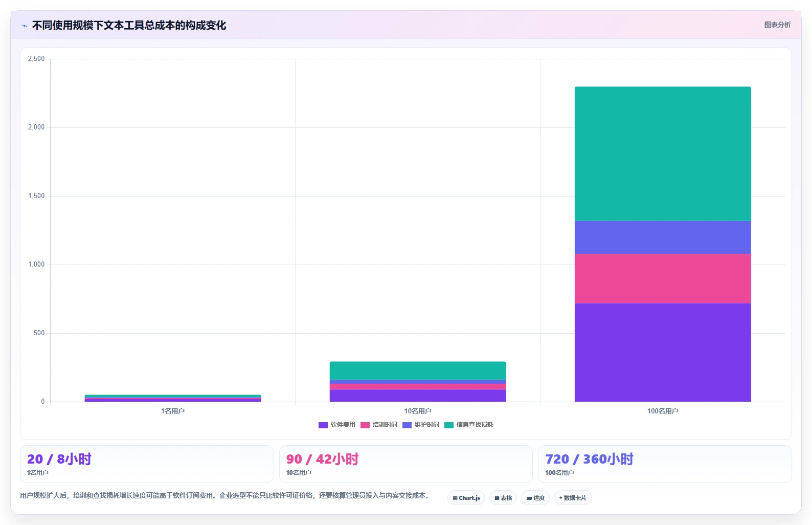Click the pink segment of the 100名用户 bar
Viewport: 812px width, 525px height.
tap(663, 278)
